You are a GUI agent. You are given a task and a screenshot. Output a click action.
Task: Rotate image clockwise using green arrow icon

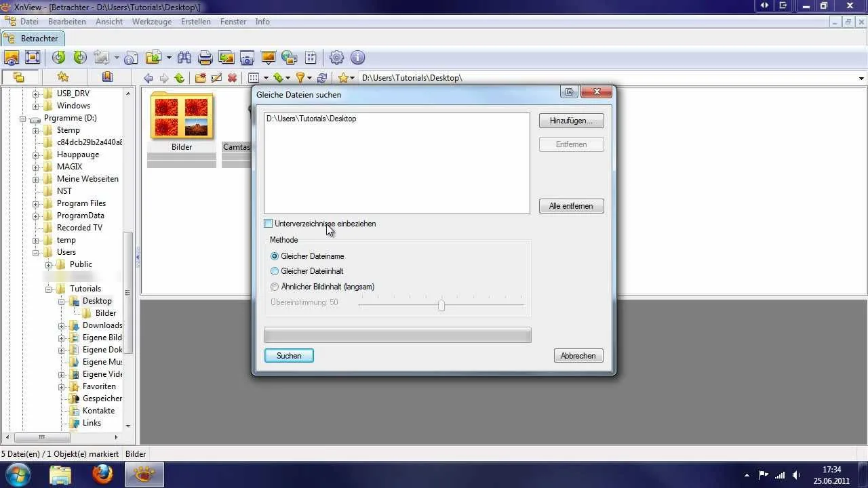click(80, 58)
